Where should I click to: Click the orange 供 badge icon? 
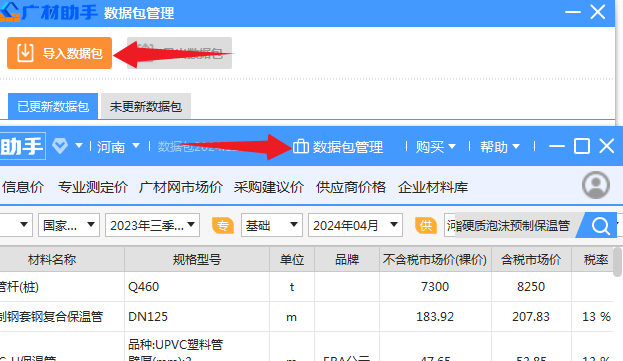coord(426,226)
